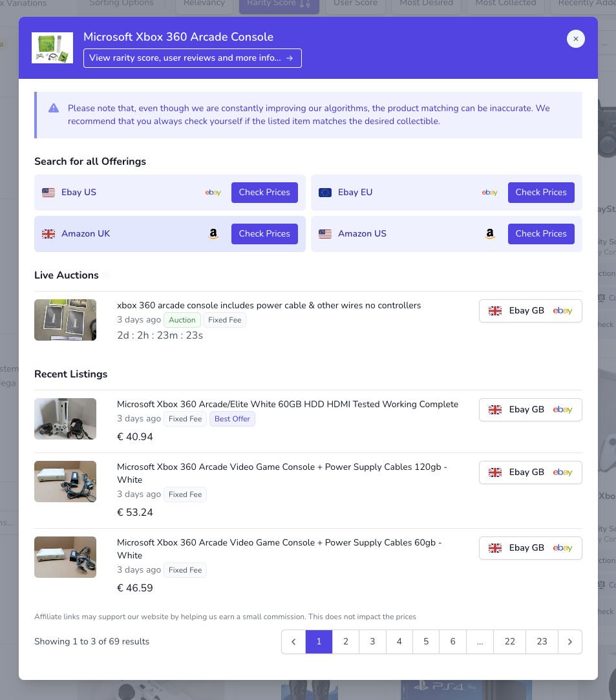Open Arcade/Elite White 60GB HDD listing title
This screenshot has height=700, width=616.
288,404
